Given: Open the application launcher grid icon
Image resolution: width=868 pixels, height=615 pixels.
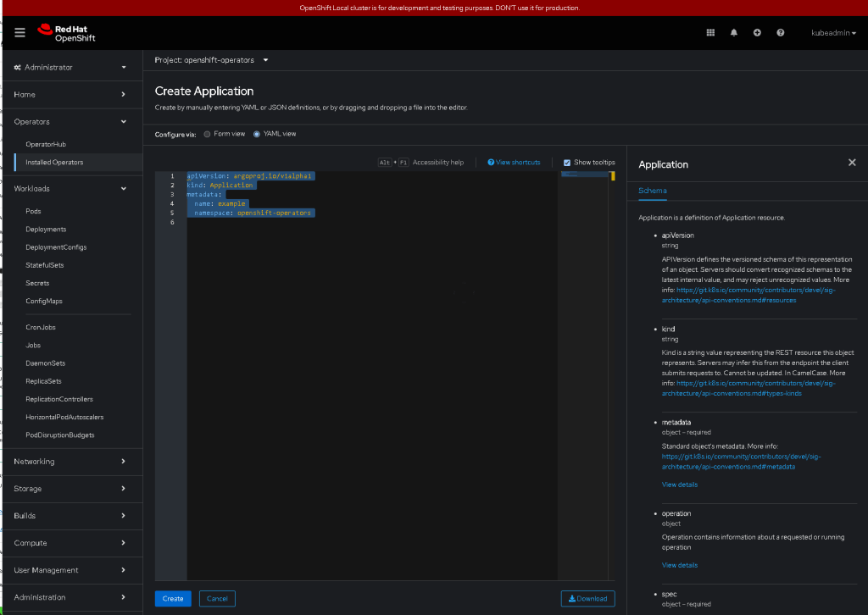Looking at the screenshot, I should 710,33.
